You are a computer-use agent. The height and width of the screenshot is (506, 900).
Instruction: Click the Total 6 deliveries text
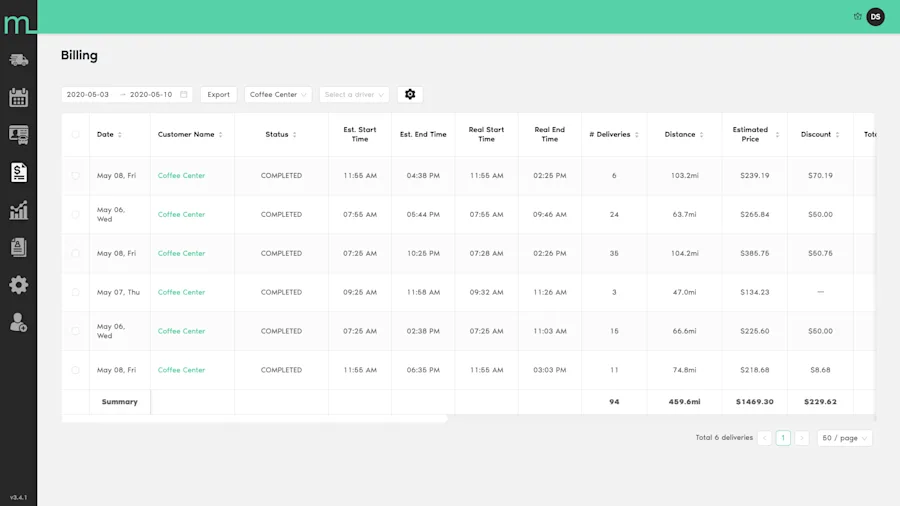[x=724, y=437]
